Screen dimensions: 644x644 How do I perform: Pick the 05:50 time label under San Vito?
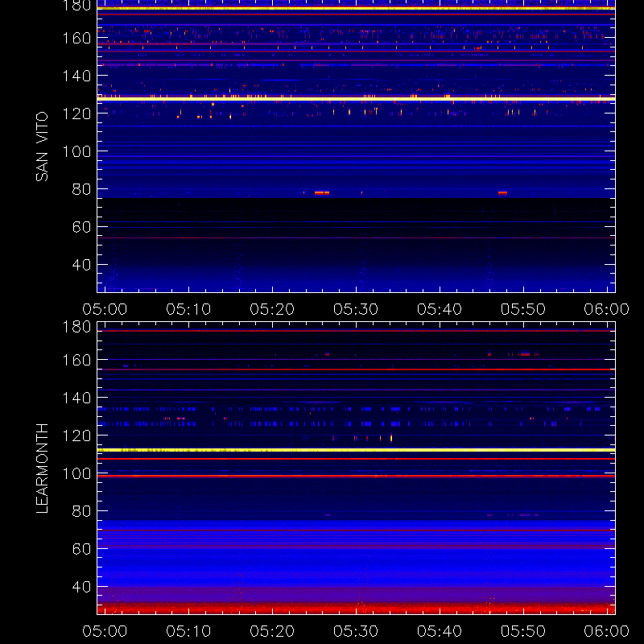click(522, 309)
